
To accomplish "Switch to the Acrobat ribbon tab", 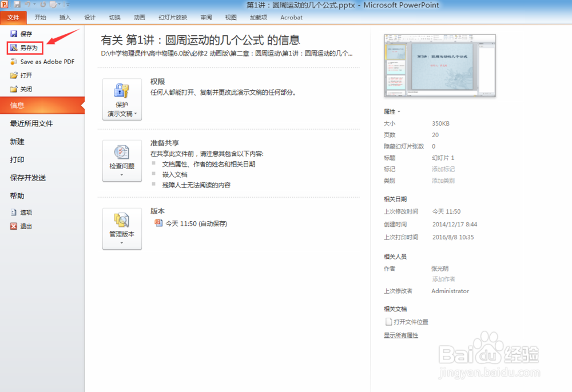I will 291,17.
